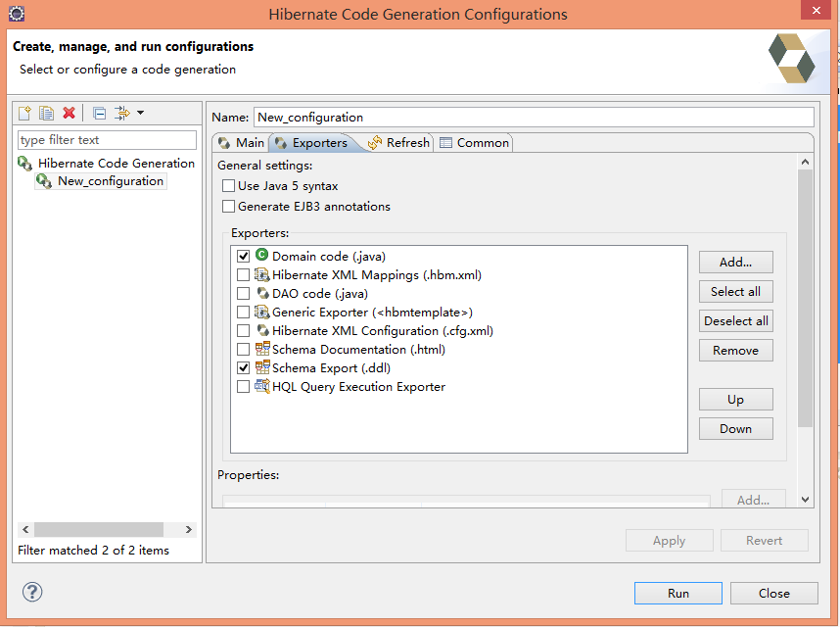Check Hibernate XML Mappings (.hbm.xml) exporter
This screenshot has width=840, height=627.
point(243,275)
